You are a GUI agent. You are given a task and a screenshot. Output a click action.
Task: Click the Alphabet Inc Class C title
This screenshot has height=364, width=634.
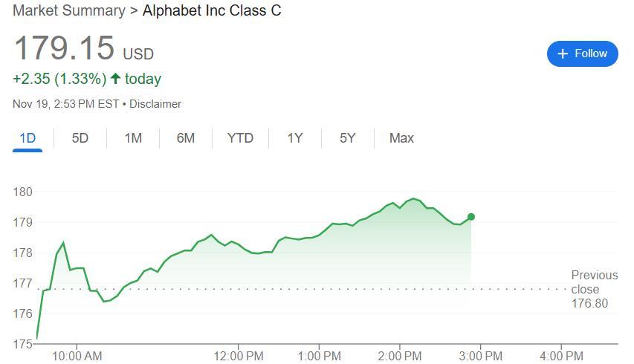(212, 11)
